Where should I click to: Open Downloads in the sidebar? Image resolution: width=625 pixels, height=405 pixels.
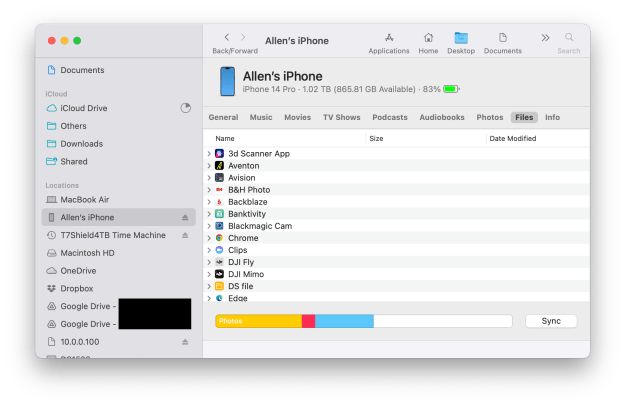[118, 144]
